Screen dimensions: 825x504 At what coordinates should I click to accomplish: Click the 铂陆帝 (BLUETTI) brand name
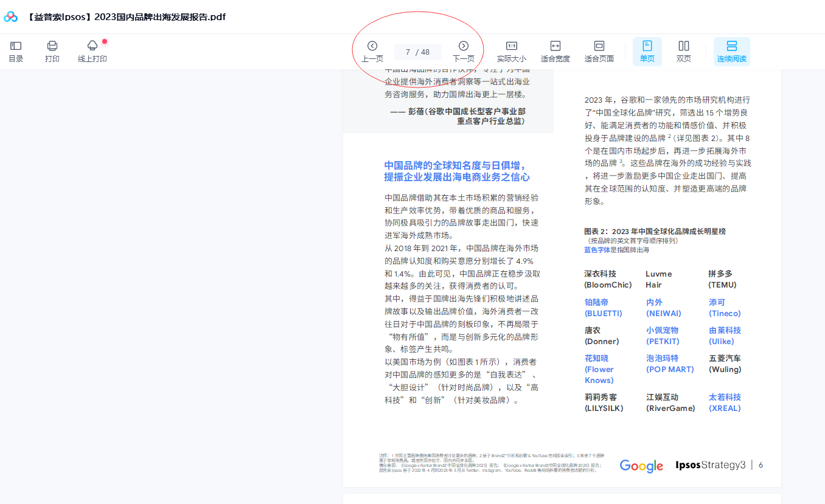tap(604, 308)
